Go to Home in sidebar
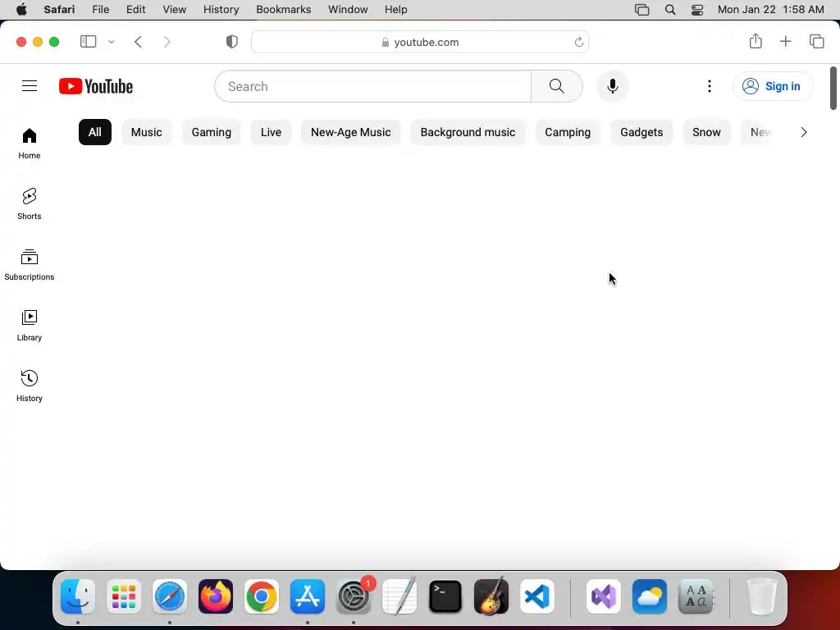This screenshot has width=840, height=630. 30,144
